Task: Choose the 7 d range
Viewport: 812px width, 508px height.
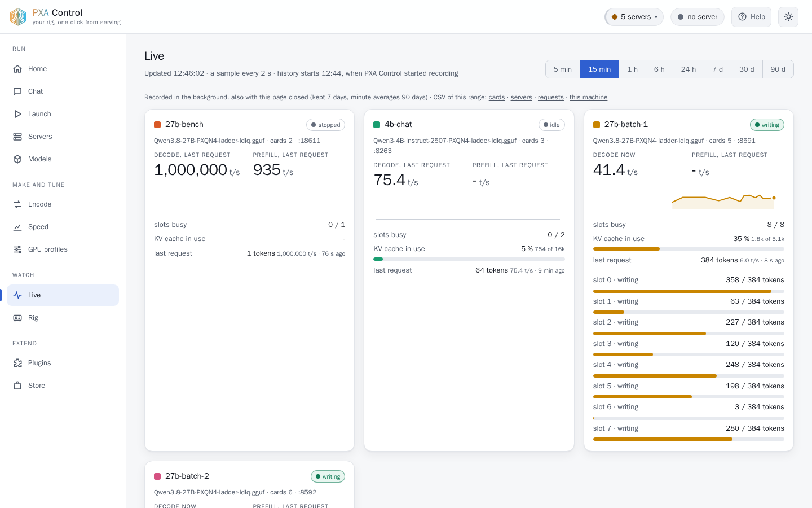Action: point(717,69)
